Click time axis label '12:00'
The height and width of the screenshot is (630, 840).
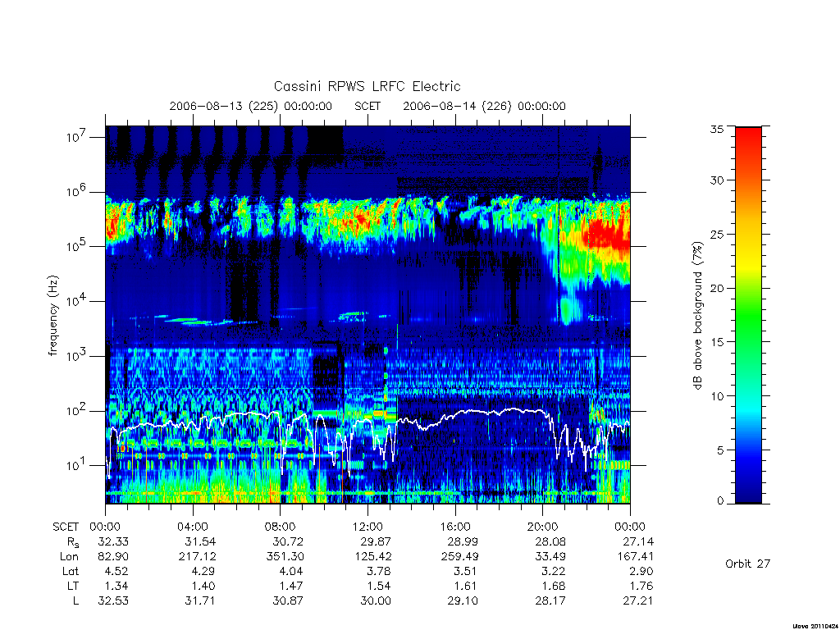point(368,527)
